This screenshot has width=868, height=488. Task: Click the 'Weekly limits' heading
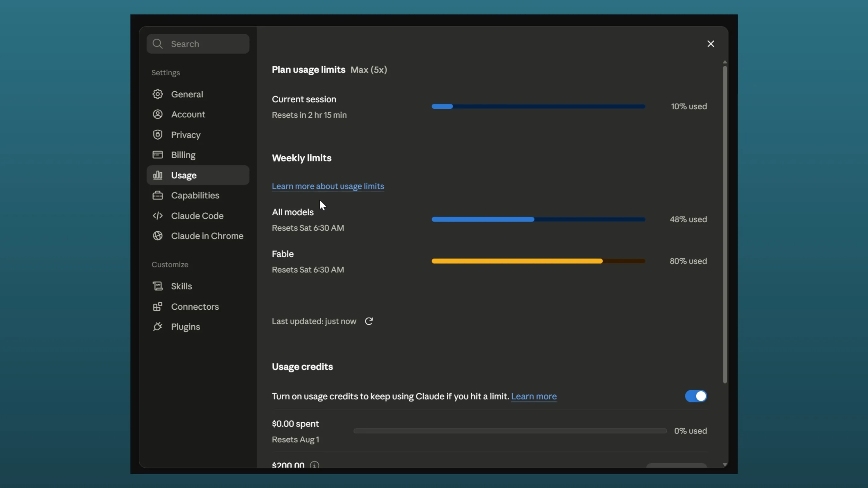302,158
